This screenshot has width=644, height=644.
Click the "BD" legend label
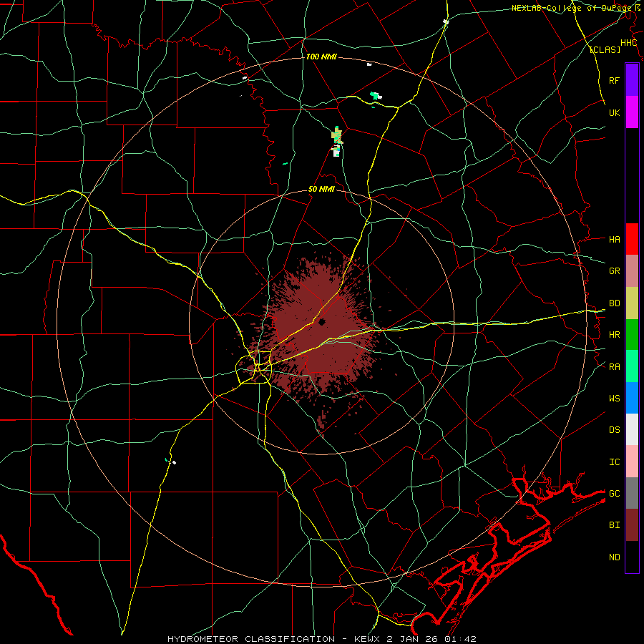click(x=614, y=303)
